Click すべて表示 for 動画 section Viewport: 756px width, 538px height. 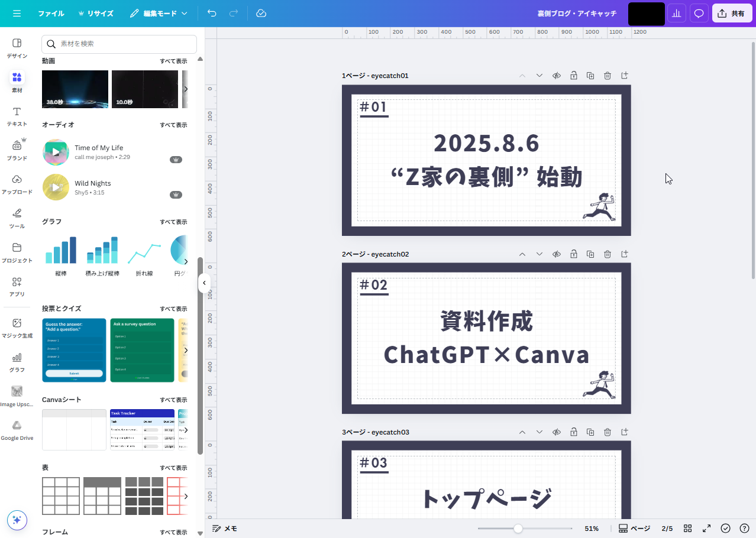pos(173,61)
